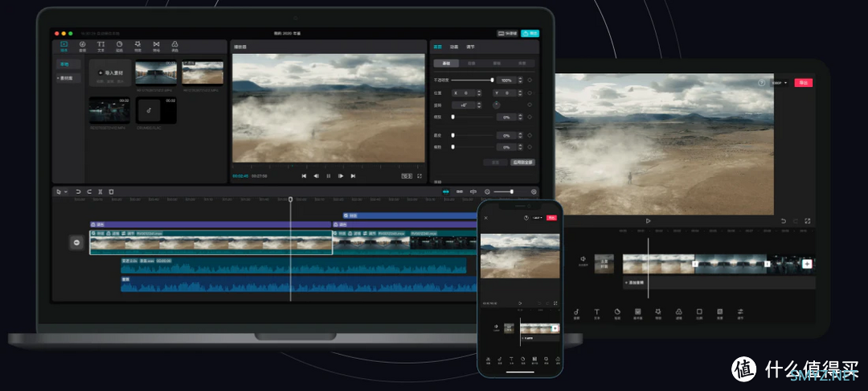The width and height of the screenshot is (868, 391).
Task: Click the Import media button on laptop
Action: pyautogui.click(x=111, y=73)
